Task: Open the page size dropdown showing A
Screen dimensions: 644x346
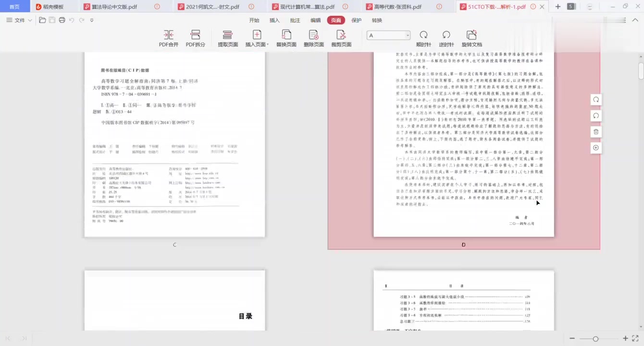Action: point(388,35)
